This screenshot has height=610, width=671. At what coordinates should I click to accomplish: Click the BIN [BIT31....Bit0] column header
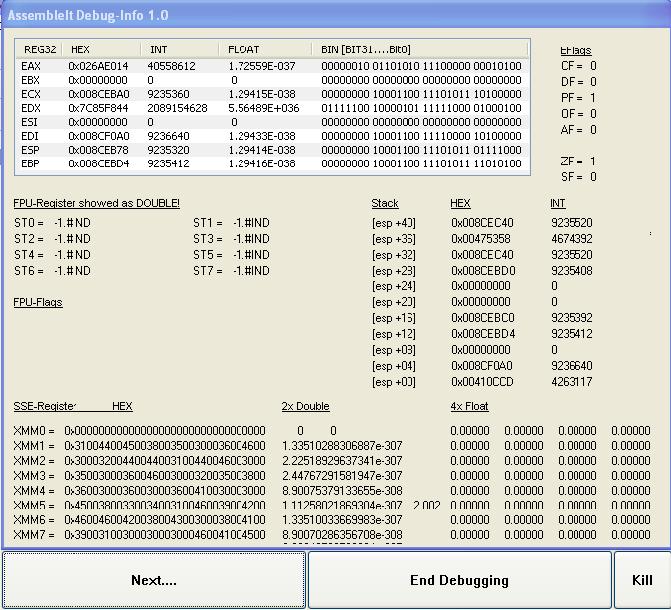(x=366, y=49)
